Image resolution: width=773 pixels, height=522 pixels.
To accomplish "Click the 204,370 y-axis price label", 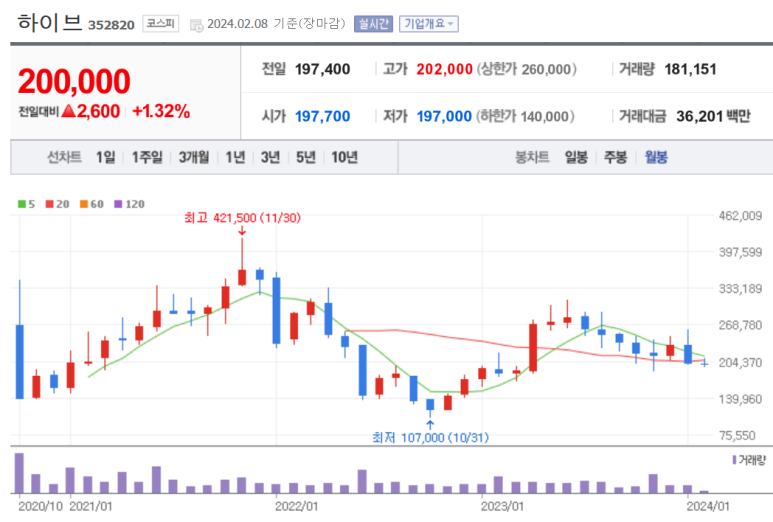I will [740, 363].
